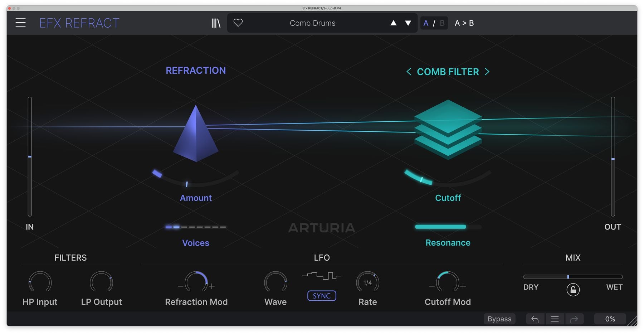Click the LFO section header
This screenshot has height=334, width=644.
pos(322,257)
